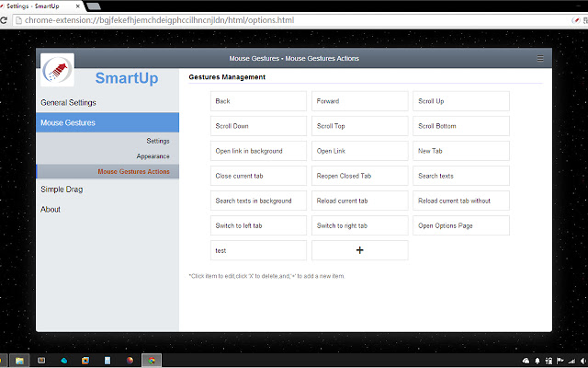Click the new tab button
Screen dimensions: 588x368
93,6
